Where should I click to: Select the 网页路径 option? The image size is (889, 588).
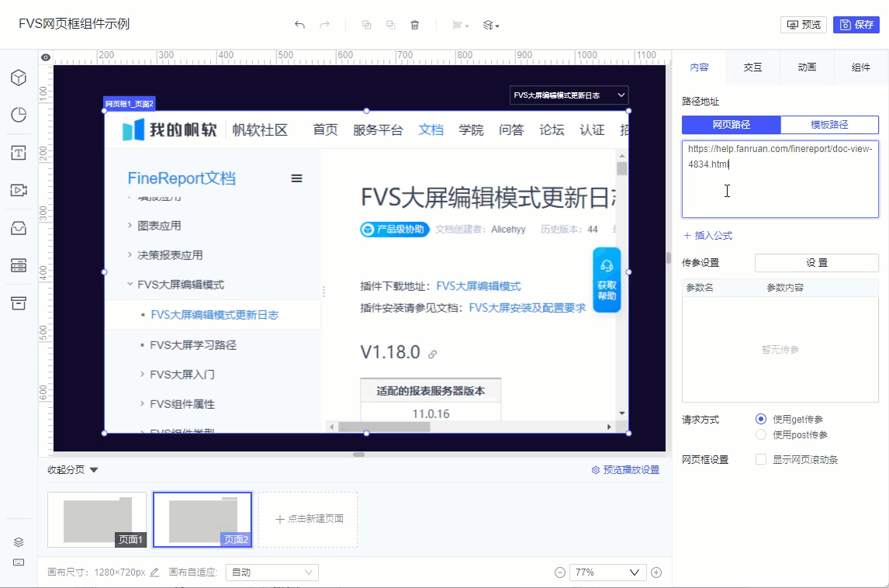click(732, 125)
